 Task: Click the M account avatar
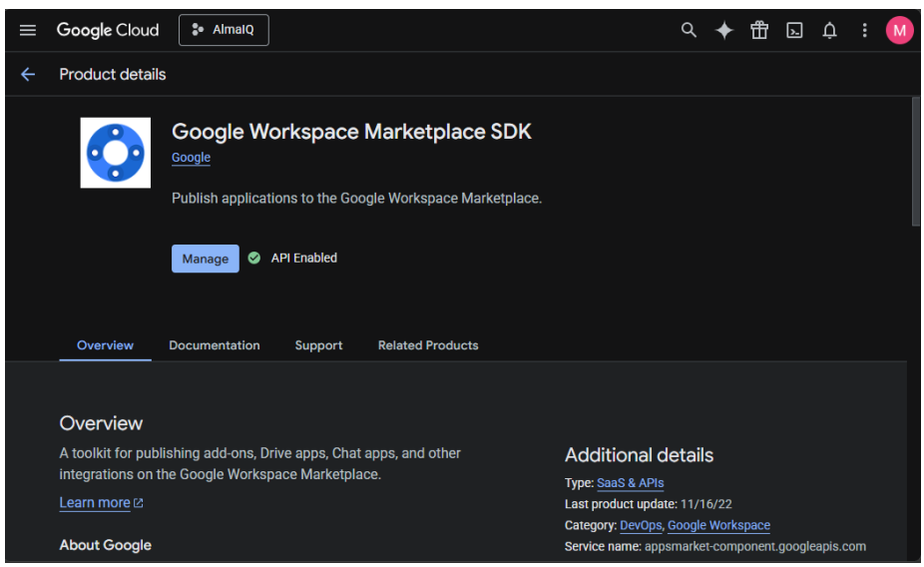click(899, 30)
